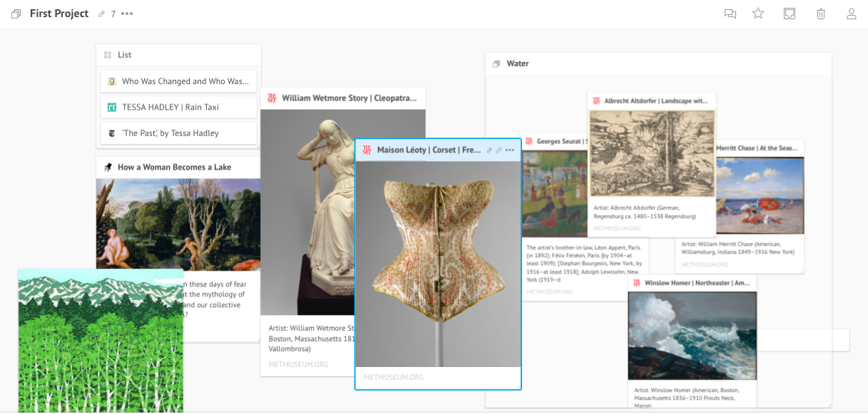This screenshot has height=414, width=868.
Task: Select the 'Maison Léoty | Corset | Fre...' title
Action: pyautogui.click(x=429, y=150)
